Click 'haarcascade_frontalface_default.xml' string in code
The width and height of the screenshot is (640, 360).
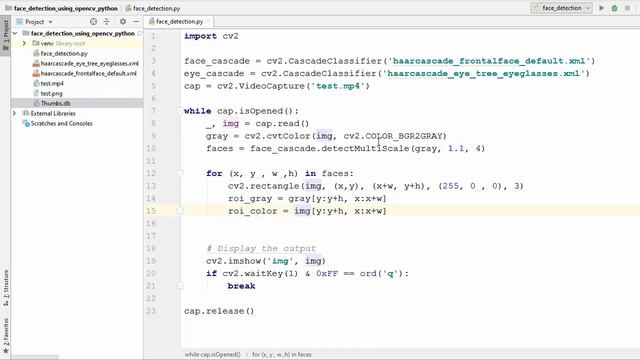[x=489, y=61]
